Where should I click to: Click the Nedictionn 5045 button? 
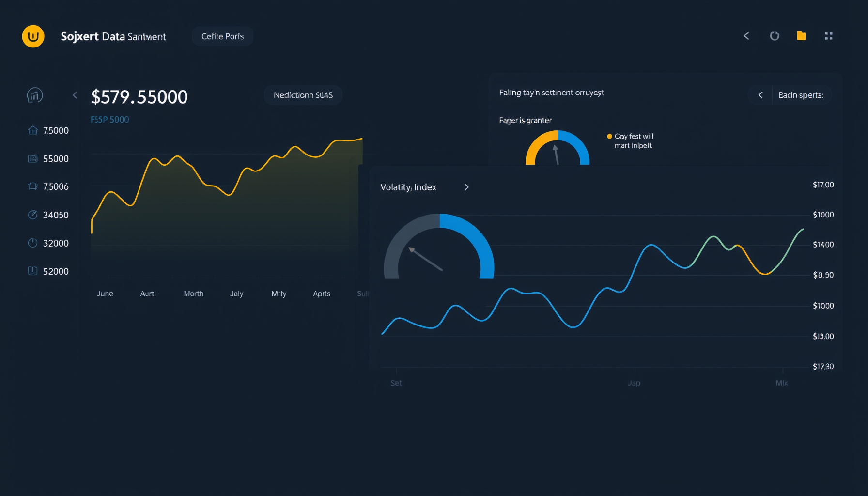point(303,95)
